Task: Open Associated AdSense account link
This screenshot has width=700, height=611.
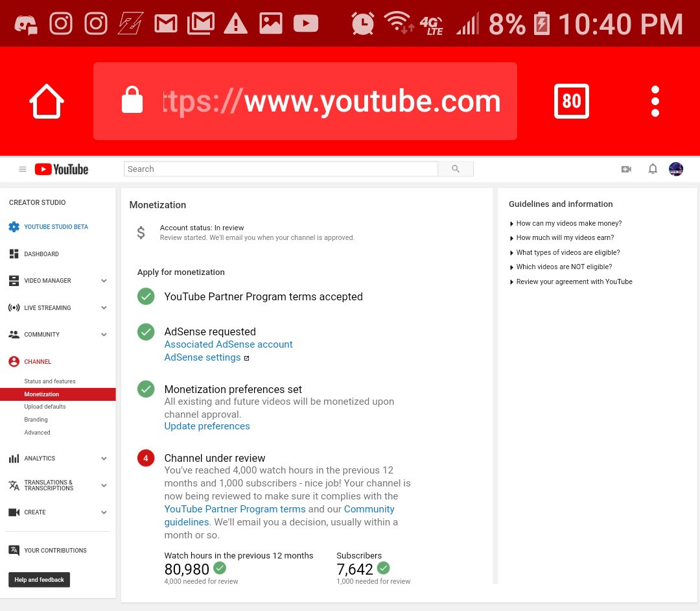Action: [x=228, y=344]
